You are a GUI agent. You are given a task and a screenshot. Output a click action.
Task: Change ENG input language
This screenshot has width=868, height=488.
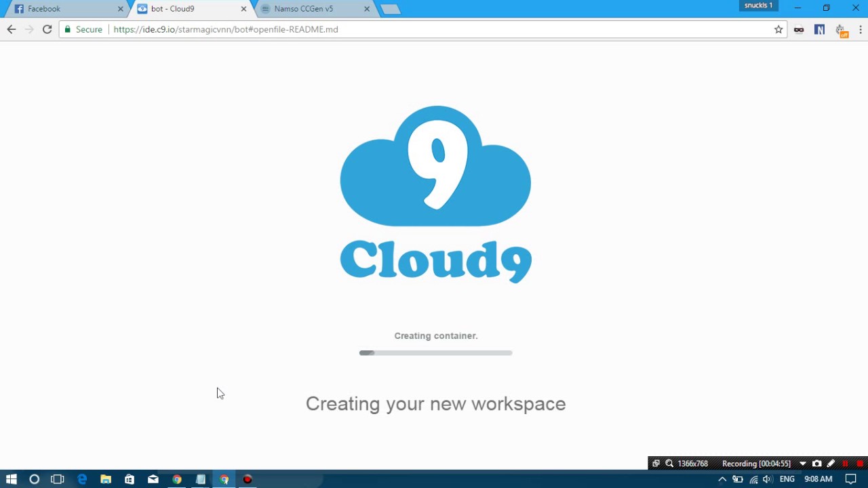click(787, 479)
